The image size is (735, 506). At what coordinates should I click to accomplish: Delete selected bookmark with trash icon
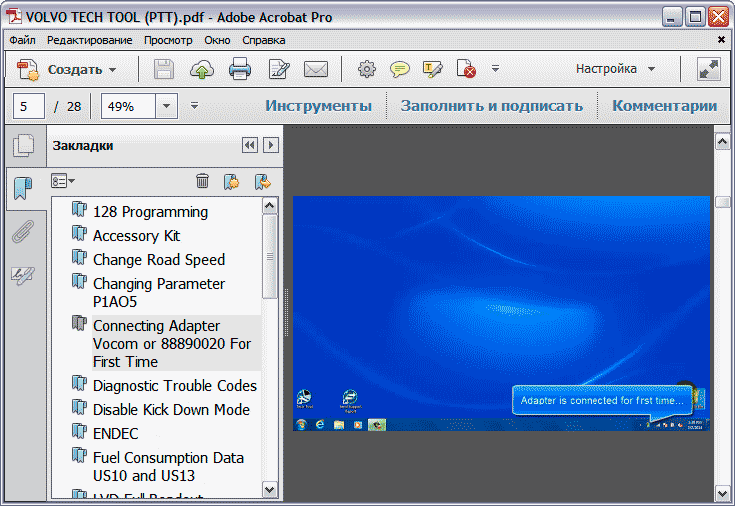point(202,181)
